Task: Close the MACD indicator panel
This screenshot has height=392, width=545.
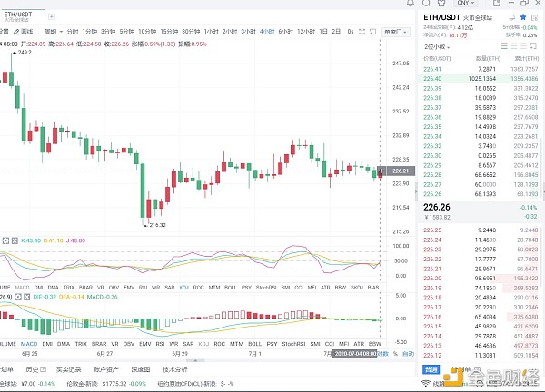Action: [26, 297]
